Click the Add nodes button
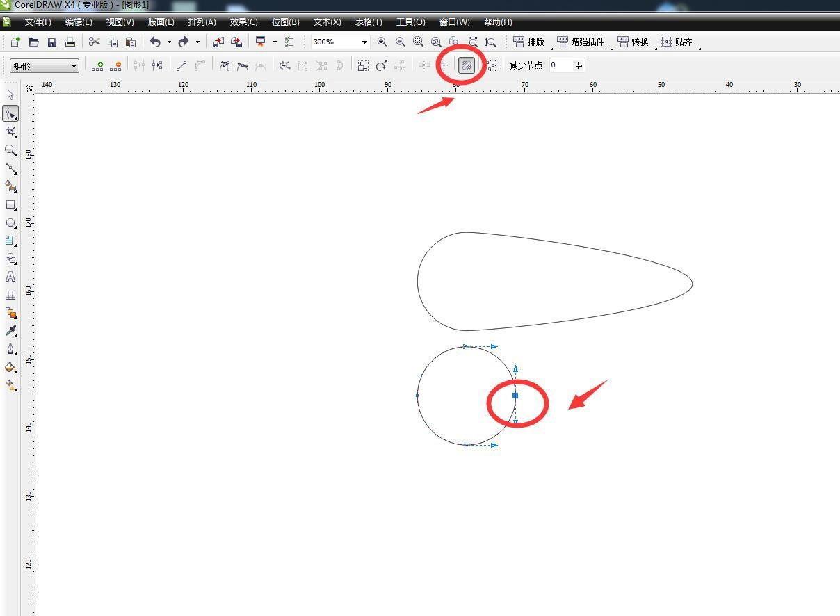The height and width of the screenshot is (616, 840). pyautogui.click(x=97, y=66)
